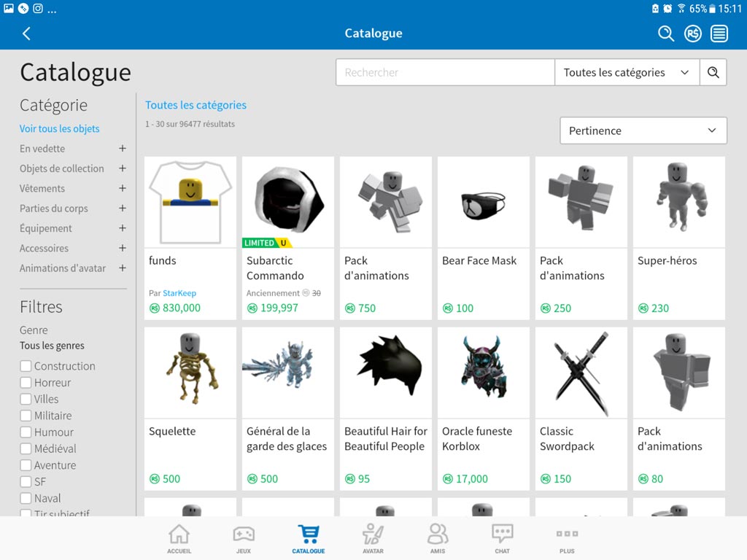Open the Général de la garde des glaces thumbnail
This screenshot has width=747, height=560.
287,373
